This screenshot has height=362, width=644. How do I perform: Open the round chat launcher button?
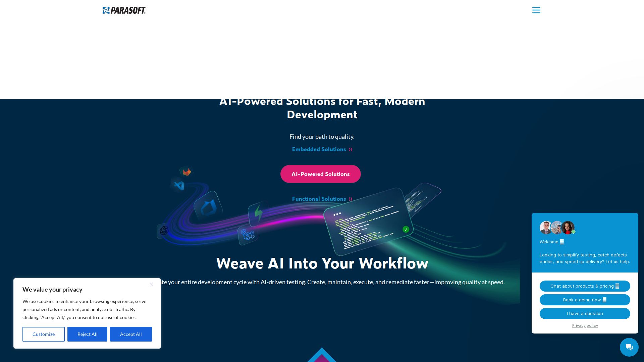tap(629, 347)
